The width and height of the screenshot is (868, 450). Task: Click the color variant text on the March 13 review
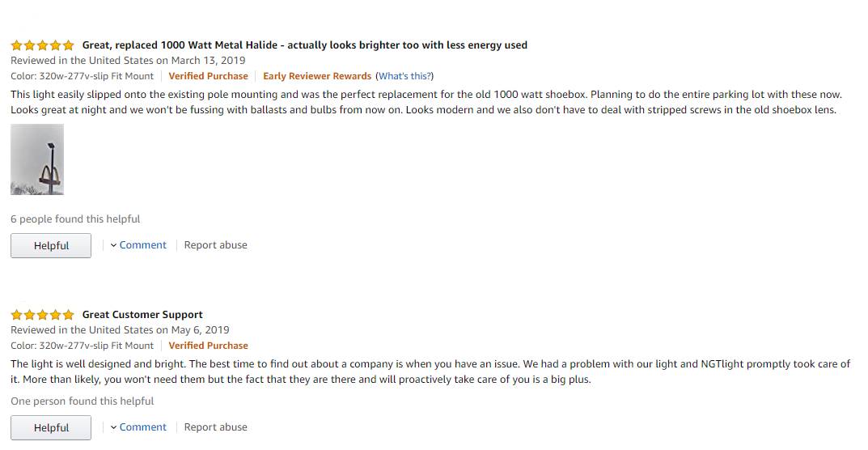[x=82, y=76]
